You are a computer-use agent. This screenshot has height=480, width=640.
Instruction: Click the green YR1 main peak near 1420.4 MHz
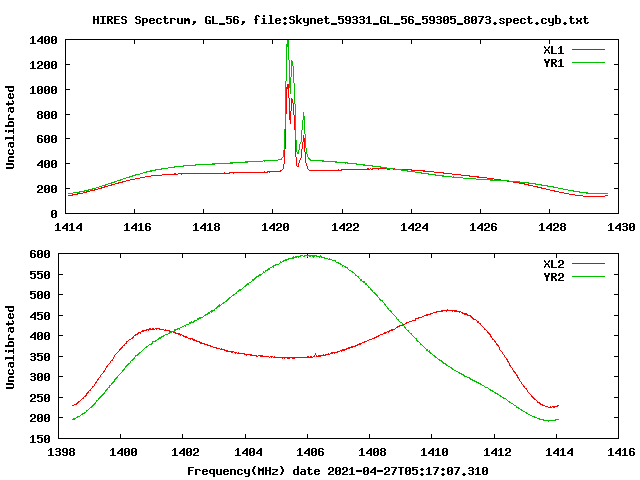click(x=288, y=41)
